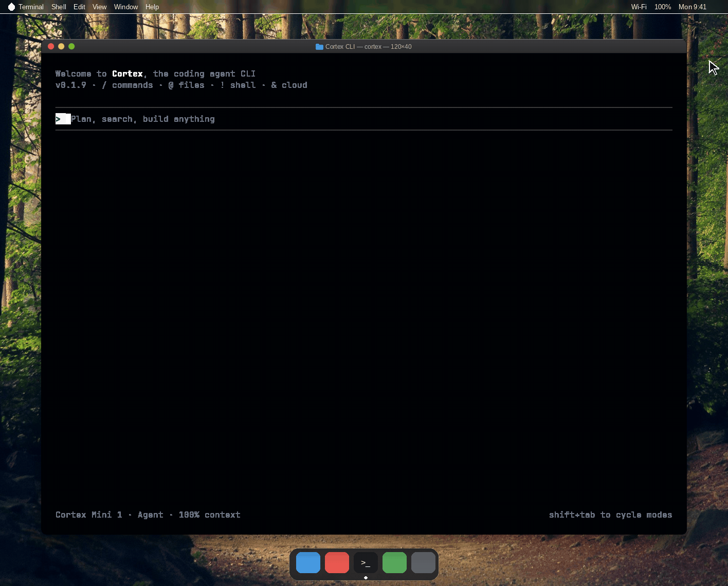
Task: Click the '>' prompt cursor block
Action: [63, 119]
